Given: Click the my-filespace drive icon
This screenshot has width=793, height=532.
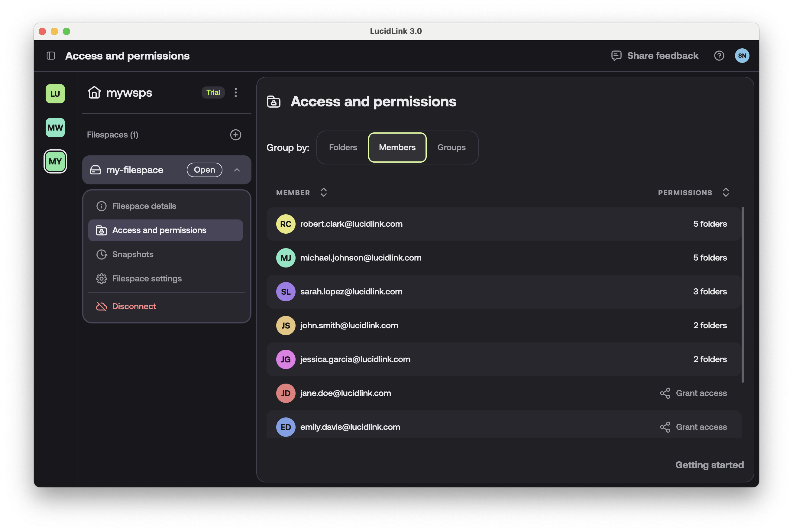Looking at the screenshot, I should (95, 170).
